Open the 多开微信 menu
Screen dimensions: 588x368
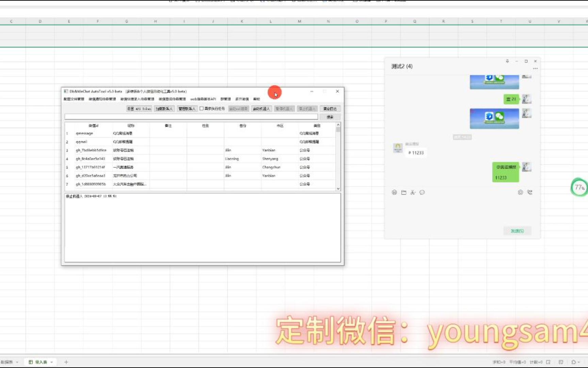coord(242,99)
